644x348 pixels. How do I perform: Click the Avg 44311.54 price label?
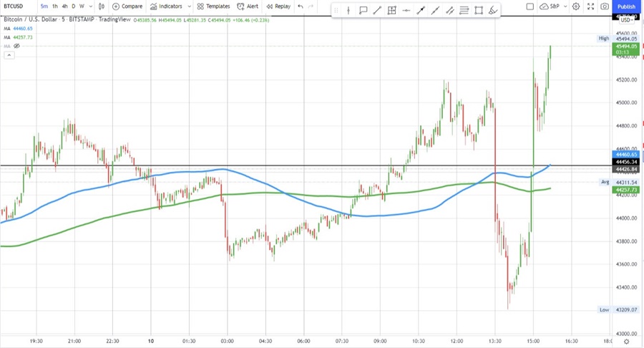click(x=619, y=182)
